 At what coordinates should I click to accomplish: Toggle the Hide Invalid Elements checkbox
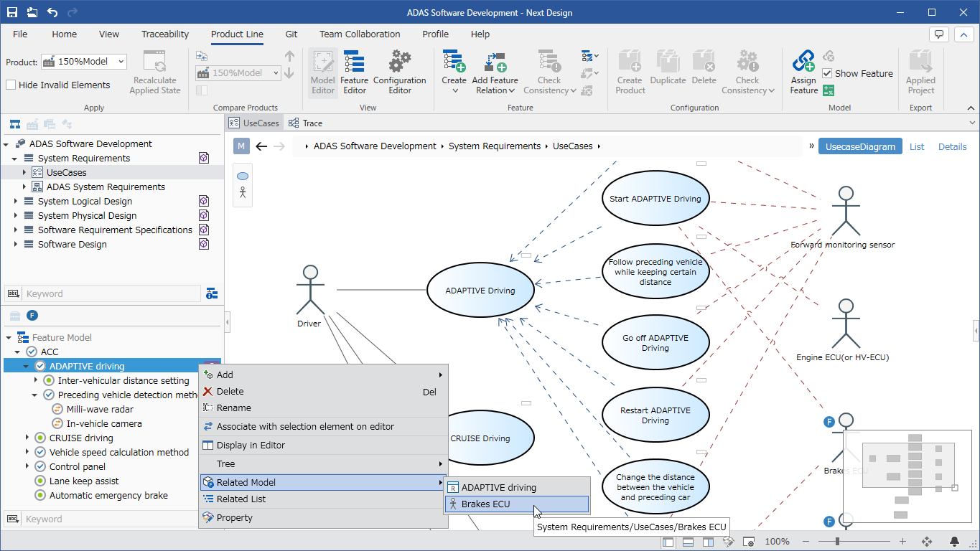coord(11,85)
